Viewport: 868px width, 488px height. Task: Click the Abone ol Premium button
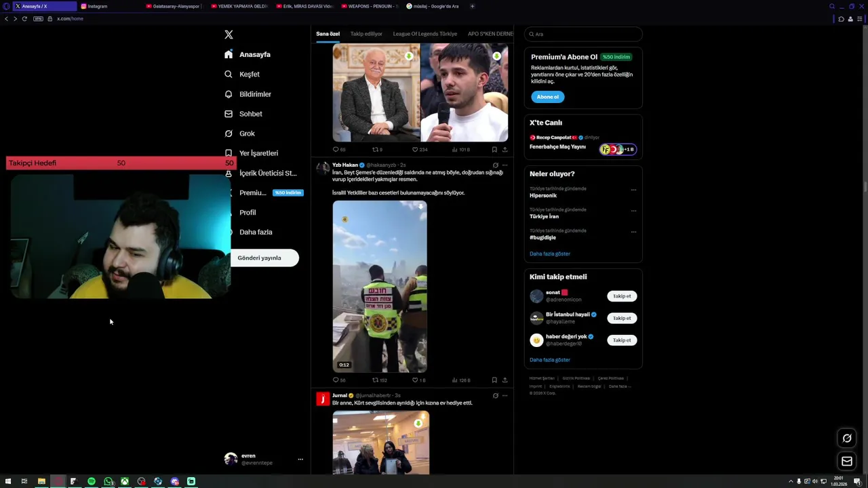click(x=547, y=97)
